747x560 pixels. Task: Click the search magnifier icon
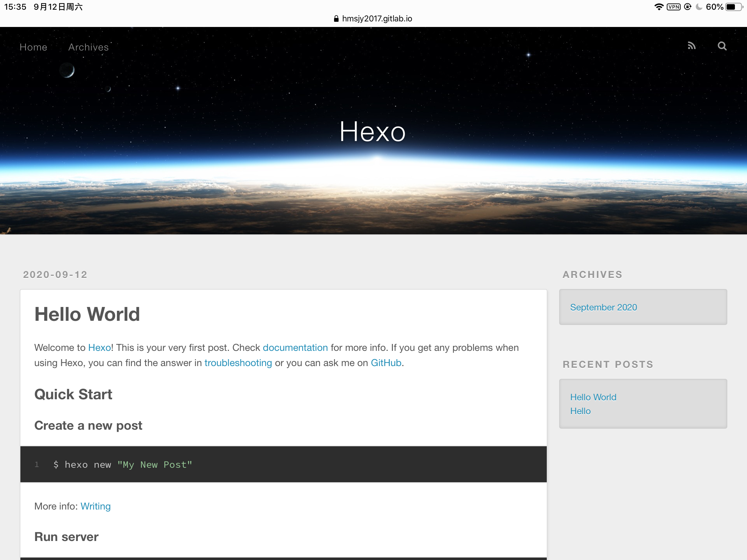coord(722,46)
